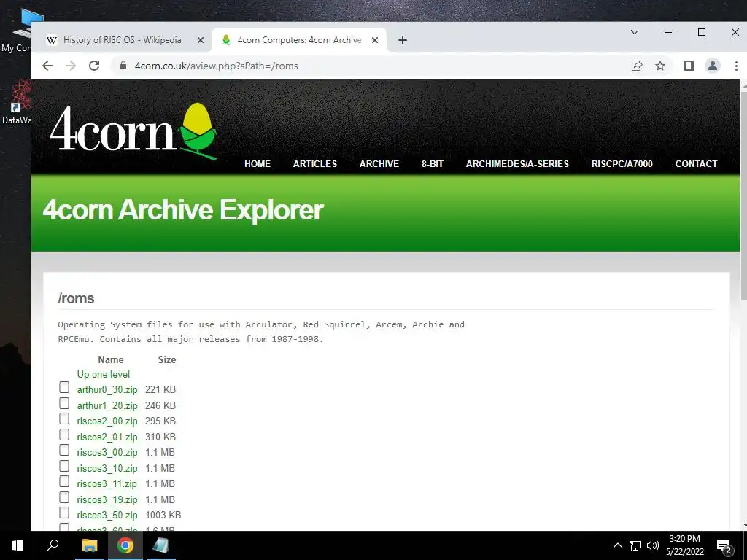Tick the checkbox for riscos3_50.zip
This screenshot has height=560, width=747.
(64, 513)
